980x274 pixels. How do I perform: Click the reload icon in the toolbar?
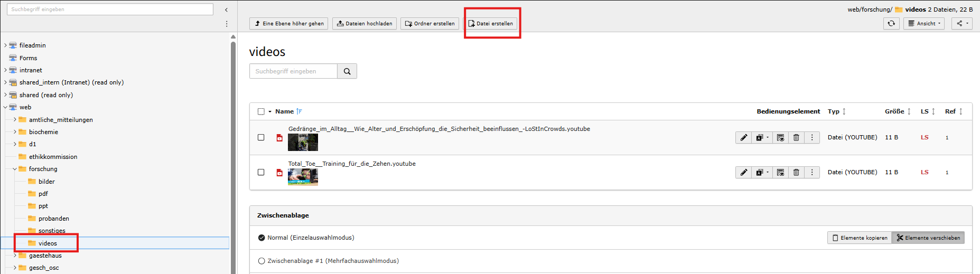[x=891, y=23]
